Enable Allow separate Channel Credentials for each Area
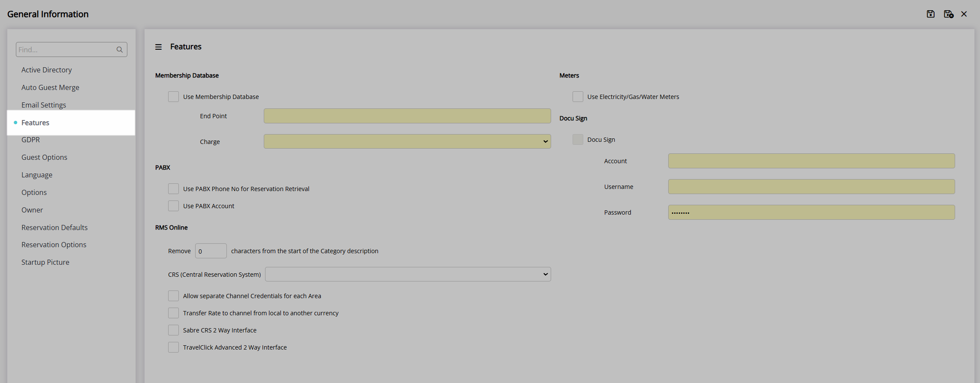The height and width of the screenshot is (383, 980). 173,296
